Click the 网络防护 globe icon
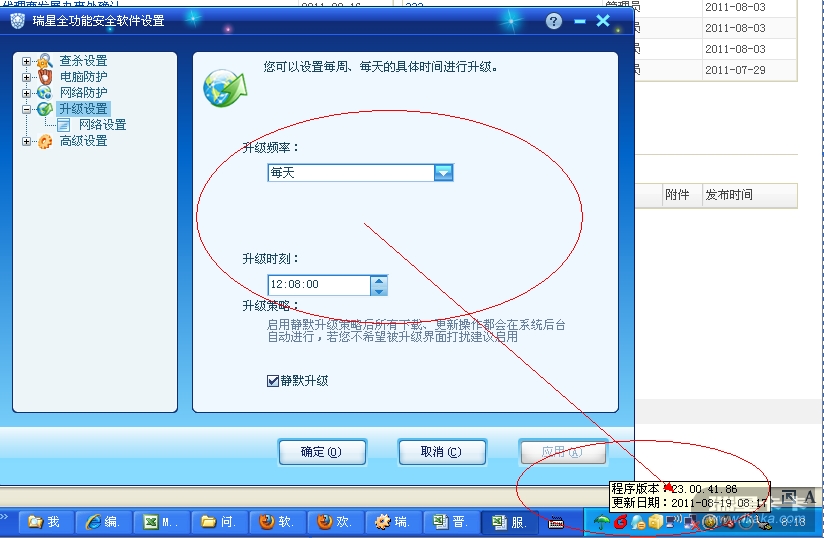This screenshot has width=824, height=538. (x=45, y=93)
